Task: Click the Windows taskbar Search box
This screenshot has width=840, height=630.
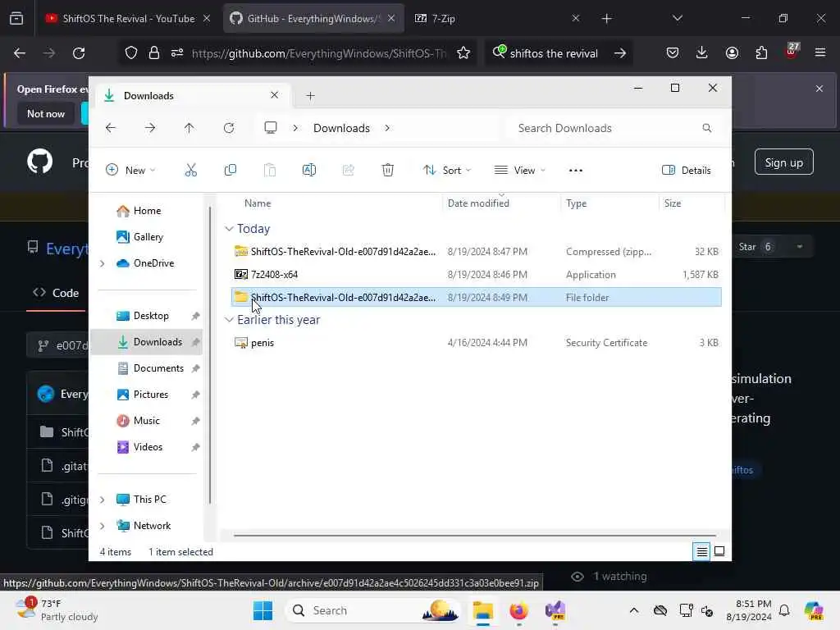Action: coord(375,610)
